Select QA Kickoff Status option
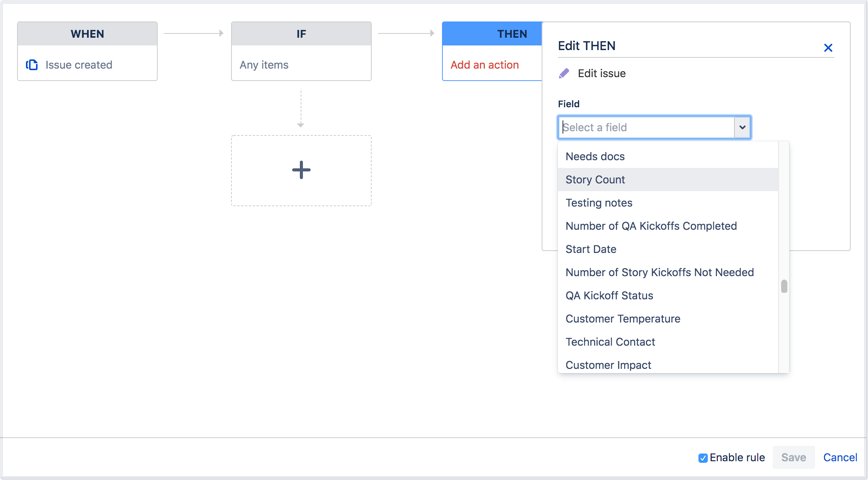 click(609, 296)
